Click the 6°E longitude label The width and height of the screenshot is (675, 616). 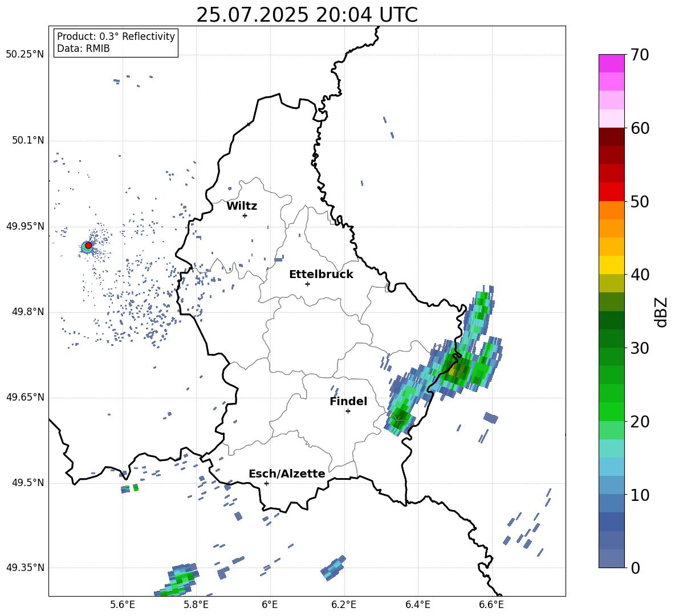click(270, 605)
